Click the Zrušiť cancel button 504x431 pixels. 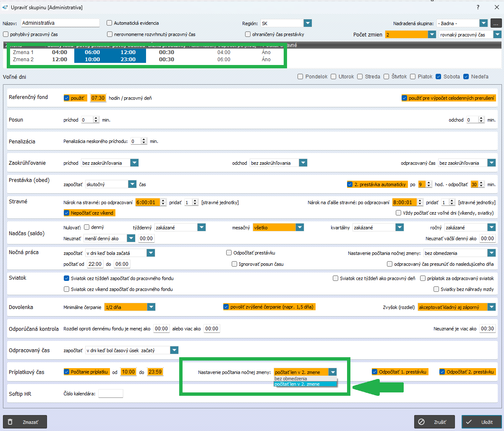434,422
